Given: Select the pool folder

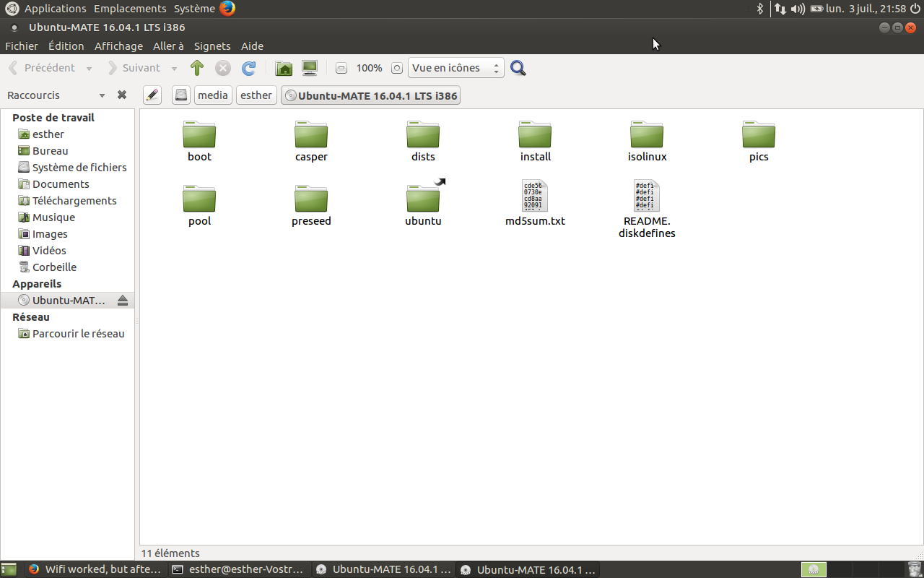Looking at the screenshot, I should click(199, 206).
